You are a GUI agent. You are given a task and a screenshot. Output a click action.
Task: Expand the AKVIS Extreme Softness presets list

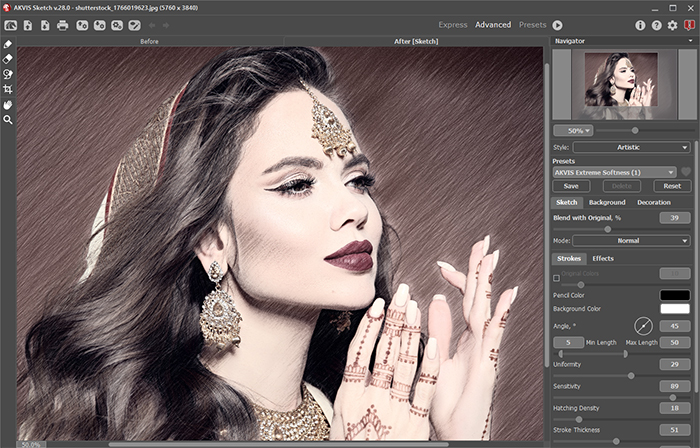coord(614,172)
